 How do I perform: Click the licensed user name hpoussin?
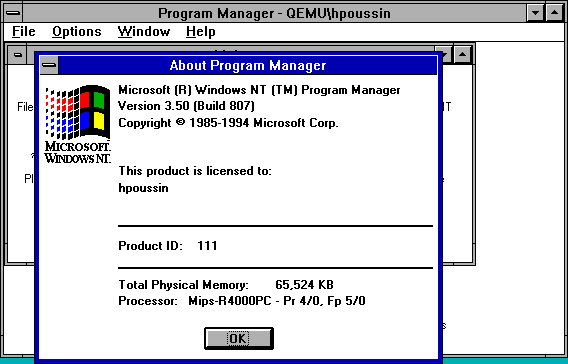point(143,188)
